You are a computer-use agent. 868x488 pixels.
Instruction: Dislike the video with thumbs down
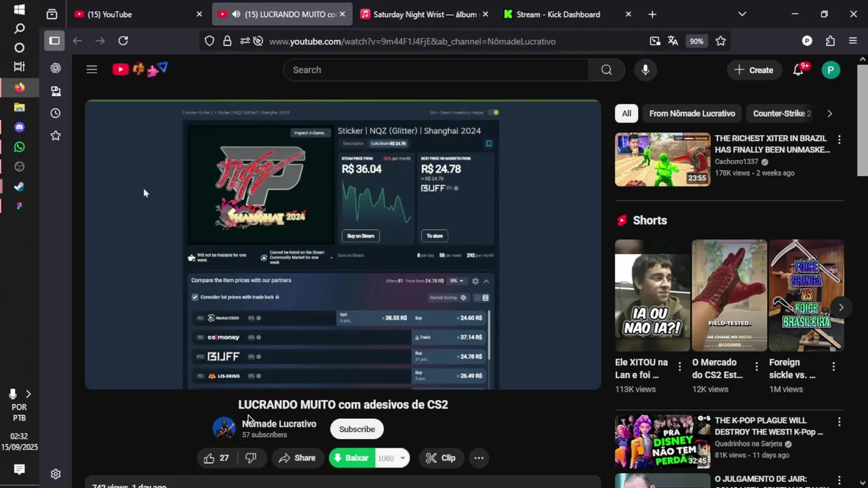pyautogui.click(x=251, y=458)
